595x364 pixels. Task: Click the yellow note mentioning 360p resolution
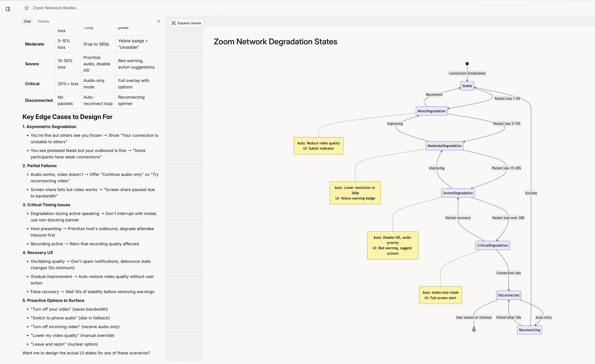[x=355, y=193]
